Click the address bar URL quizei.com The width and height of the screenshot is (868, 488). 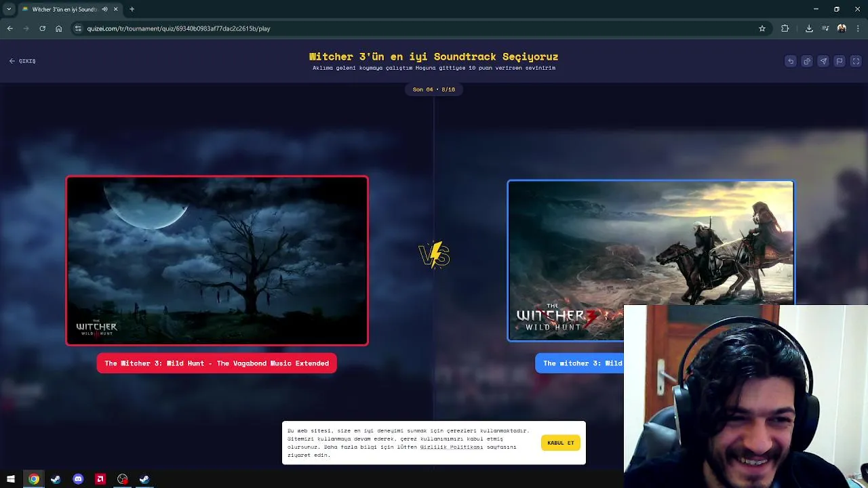point(178,28)
